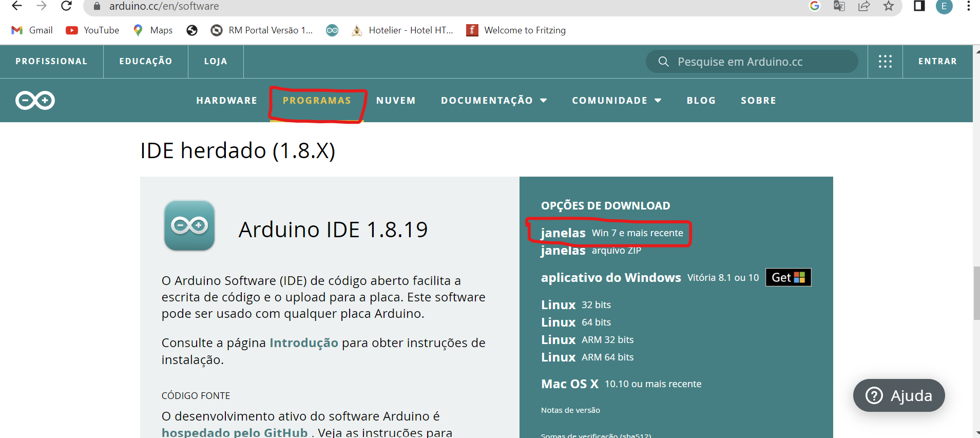Bookmark this page with the star icon

[x=889, y=6]
